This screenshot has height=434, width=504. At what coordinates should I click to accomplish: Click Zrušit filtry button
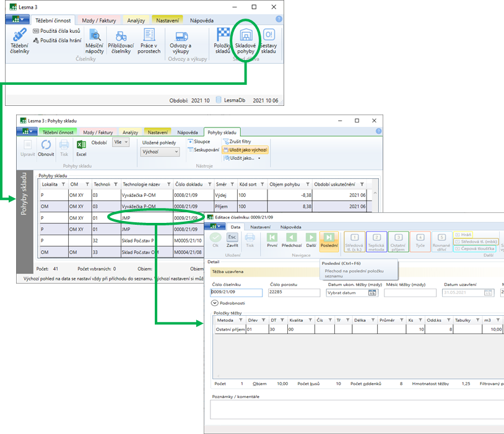pos(238,142)
